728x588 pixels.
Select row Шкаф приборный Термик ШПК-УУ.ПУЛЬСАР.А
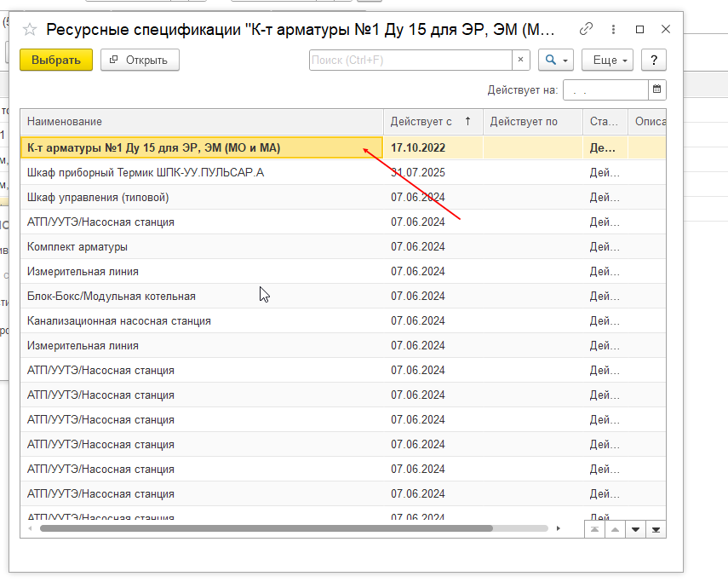(x=342, y=172)
